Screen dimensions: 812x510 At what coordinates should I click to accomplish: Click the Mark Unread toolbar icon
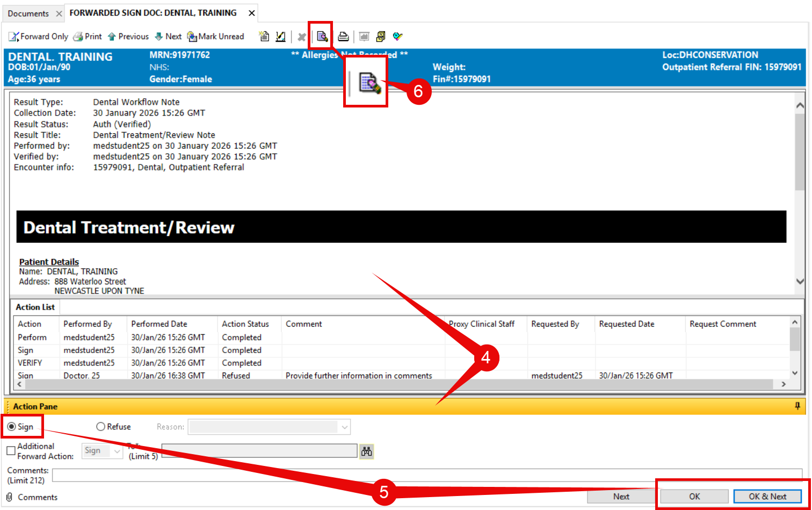[192, 37]
